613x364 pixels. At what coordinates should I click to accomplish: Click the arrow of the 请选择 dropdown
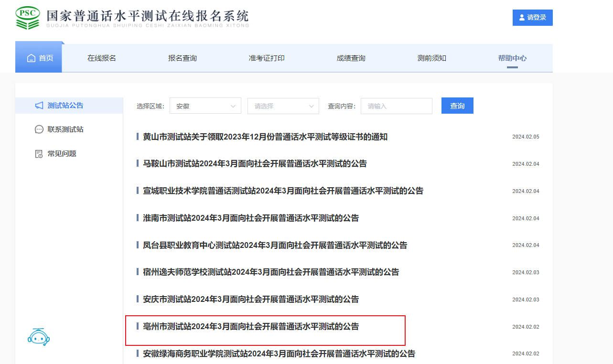[311, 106]
